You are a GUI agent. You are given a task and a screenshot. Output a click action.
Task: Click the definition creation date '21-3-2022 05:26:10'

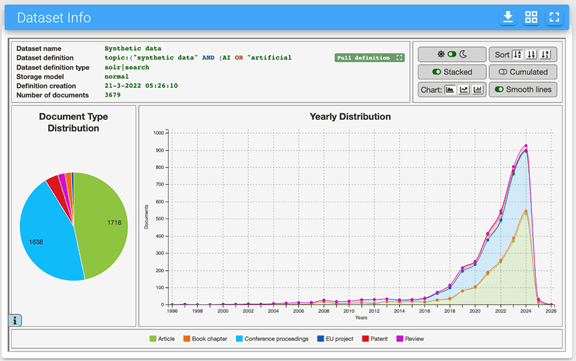(141, 86)
